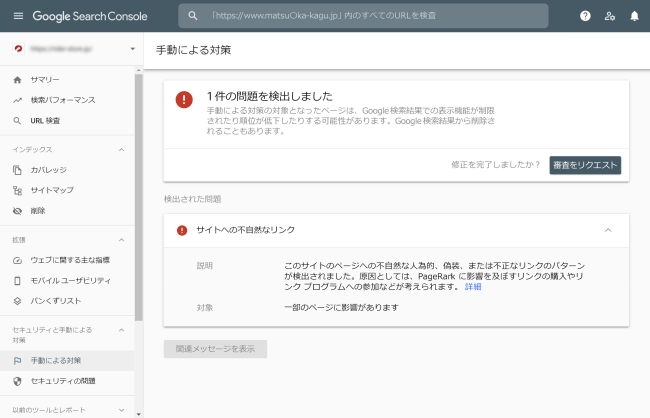Viewport: 650px width, 418px height.
Task: Open the property selector dropdown
Action: 133,49
